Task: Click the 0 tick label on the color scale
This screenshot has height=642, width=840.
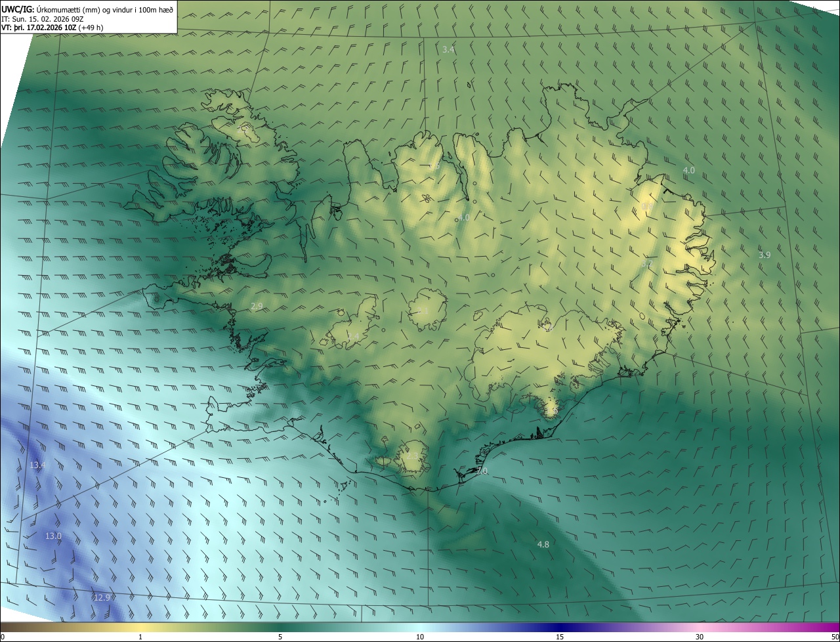Action: coord(3,637)
